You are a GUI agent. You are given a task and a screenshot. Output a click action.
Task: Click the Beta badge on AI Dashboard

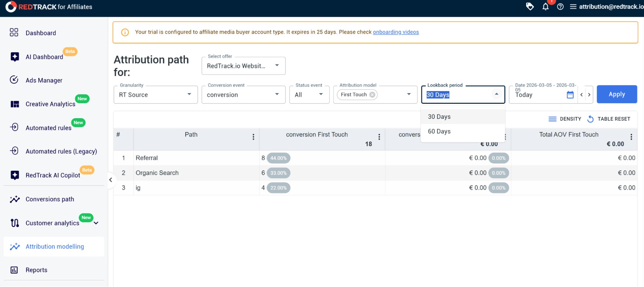click(x=70, y=51)
